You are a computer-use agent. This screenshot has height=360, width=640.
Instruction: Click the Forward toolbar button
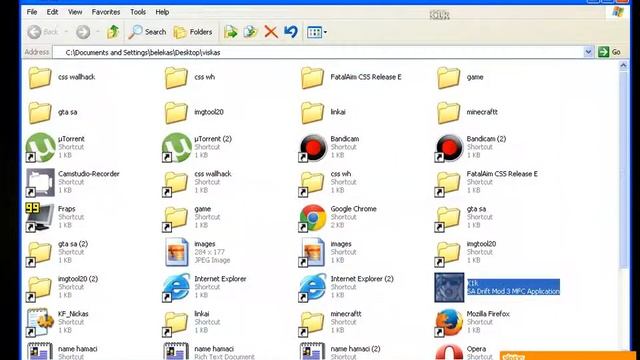point(83,32)
